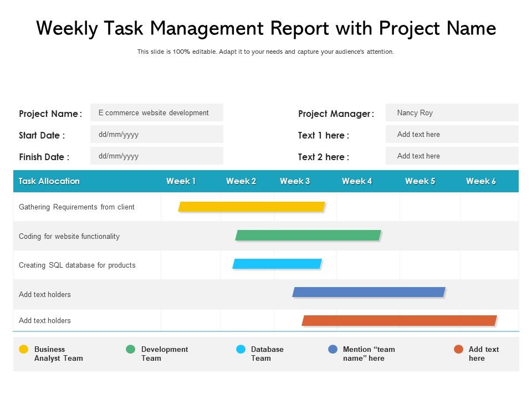Click the Mention "team name" here legend label
The image size is (532, 399).
pos(369,354)
